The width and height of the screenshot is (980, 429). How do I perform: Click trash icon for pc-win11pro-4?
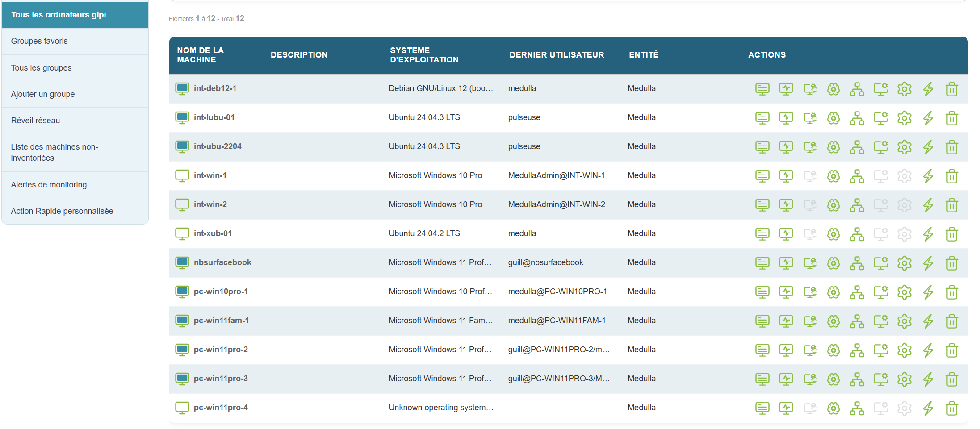click(x=951, y=408)
